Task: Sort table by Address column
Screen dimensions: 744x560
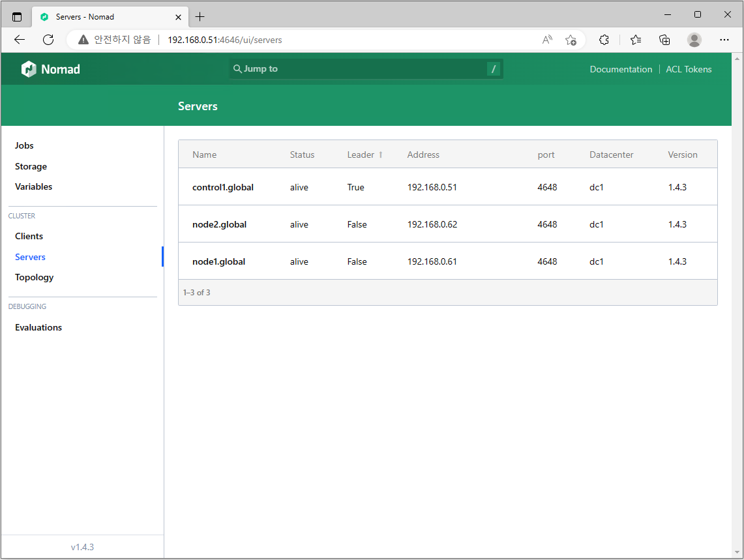Action: [x=423, y=155]
